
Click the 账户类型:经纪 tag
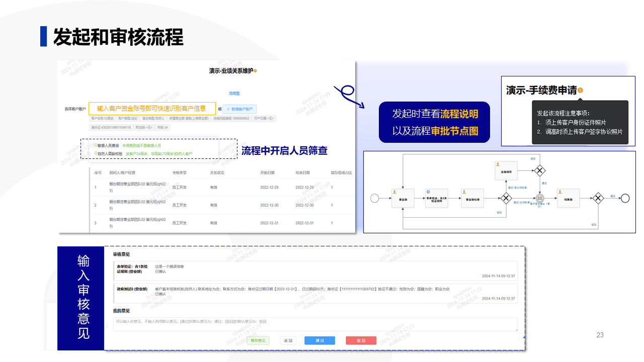click(x=128, y=119)
